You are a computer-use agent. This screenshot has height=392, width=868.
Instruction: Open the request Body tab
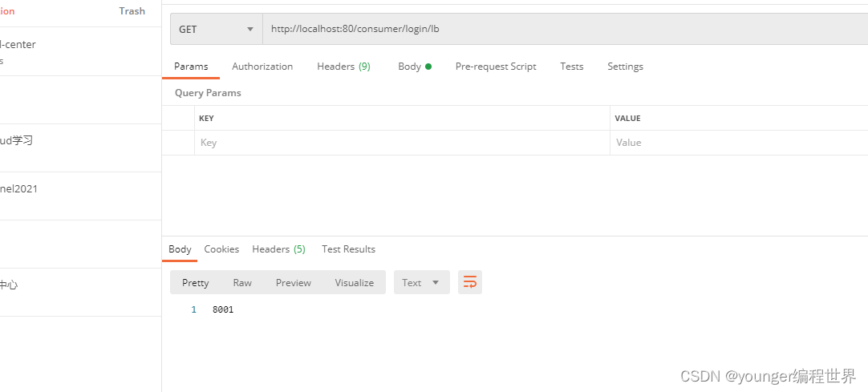tap(415, 67)
